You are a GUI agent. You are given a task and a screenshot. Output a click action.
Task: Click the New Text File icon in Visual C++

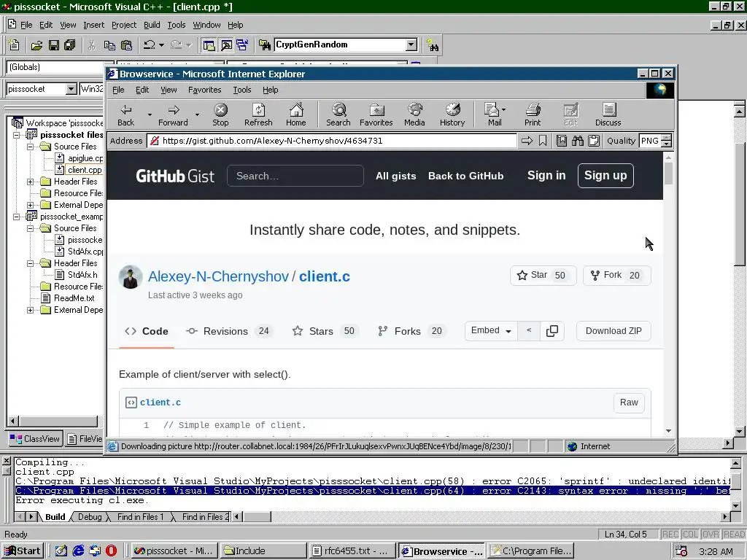(15, 45)
